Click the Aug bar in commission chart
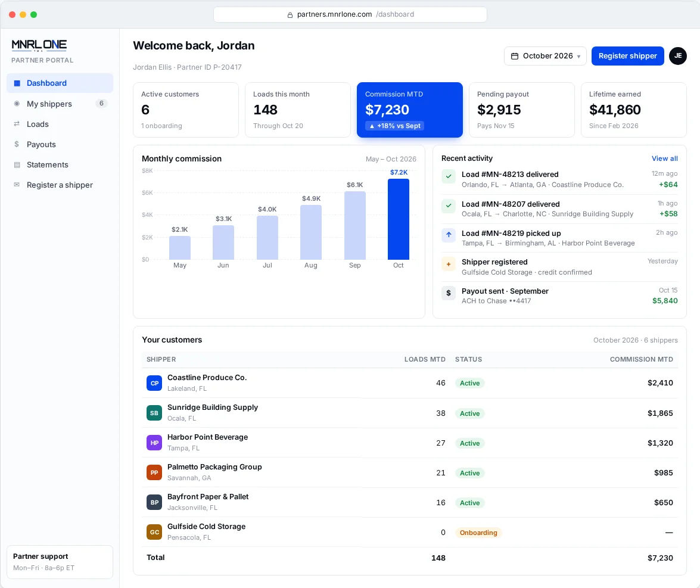The height and width of the screenshot is (588, 700). [311, 232]
